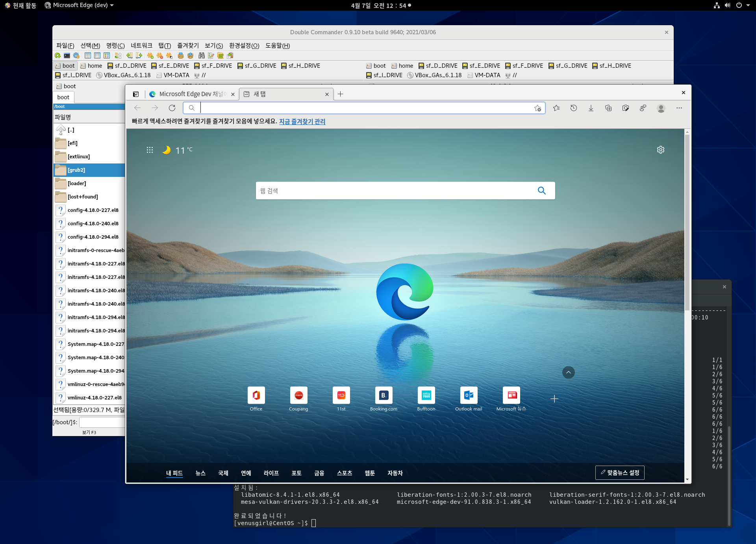Click 파일명 column header
This screenshot has width=756, height=544.
tap(89, 117)
